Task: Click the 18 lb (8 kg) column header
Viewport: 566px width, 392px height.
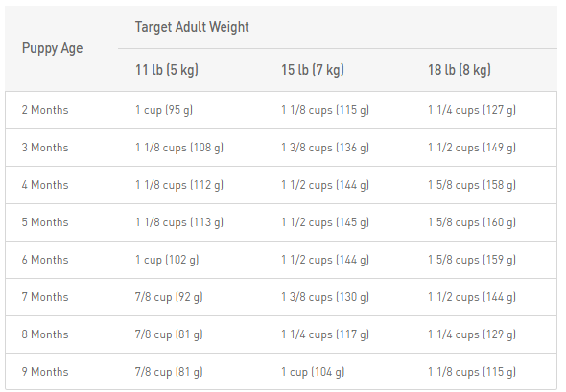Action: point(460,70)
